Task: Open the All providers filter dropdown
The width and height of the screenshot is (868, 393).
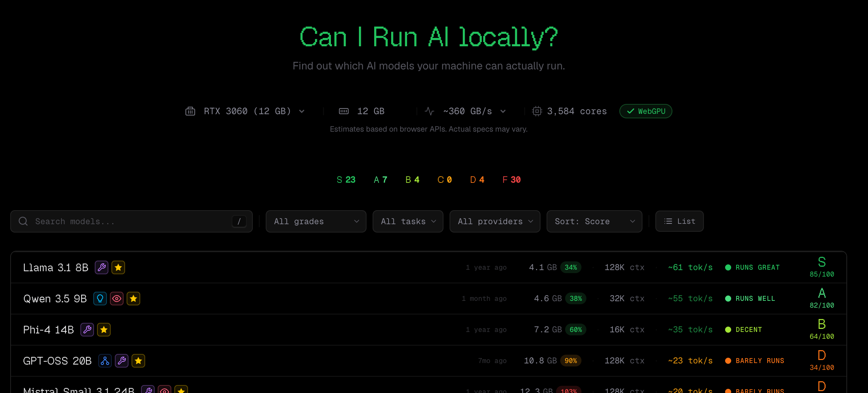Action: [x=495, y=221]
